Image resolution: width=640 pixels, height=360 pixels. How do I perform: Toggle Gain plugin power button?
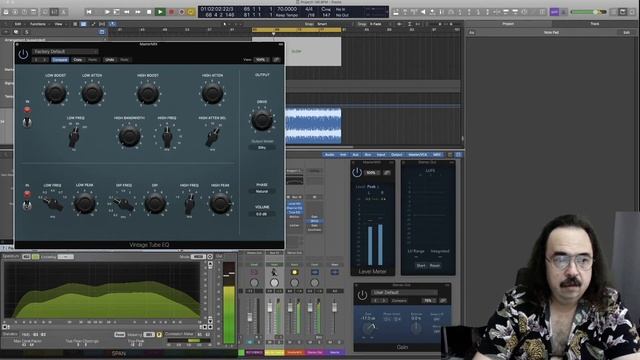362,295
